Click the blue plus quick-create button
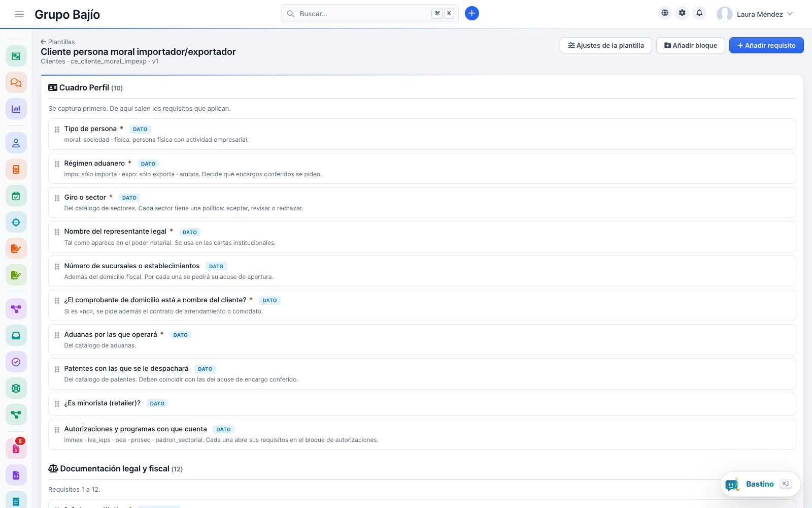Screen dimensions: 812x508 pos(471,14)
